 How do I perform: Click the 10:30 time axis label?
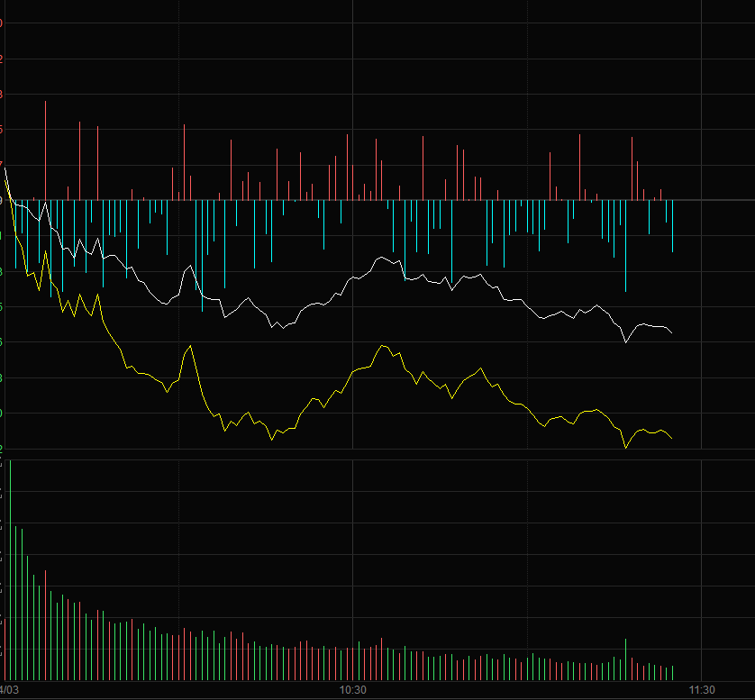[352, 690]
